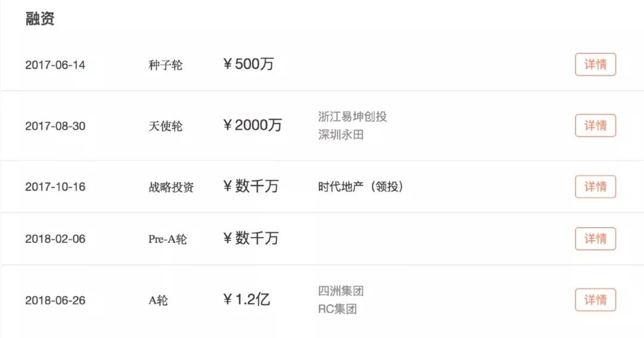Select the 战略投资 round label

(171, 187)
